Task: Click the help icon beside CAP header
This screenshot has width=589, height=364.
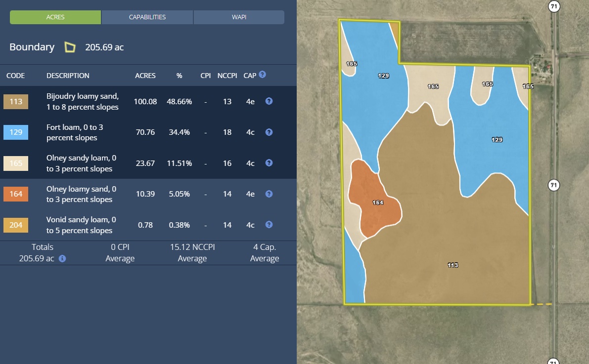Action: (x=262, y=75)
